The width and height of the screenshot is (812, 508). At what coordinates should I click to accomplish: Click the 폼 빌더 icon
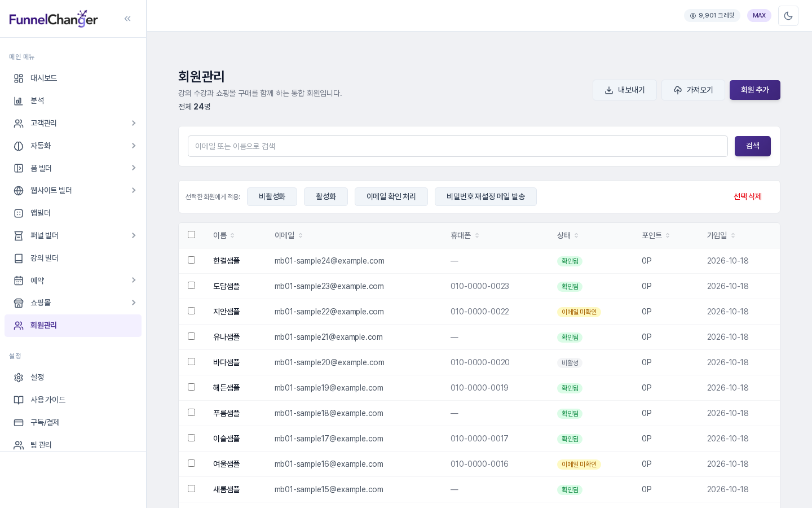pyautogui.click(x=19, y=168)
